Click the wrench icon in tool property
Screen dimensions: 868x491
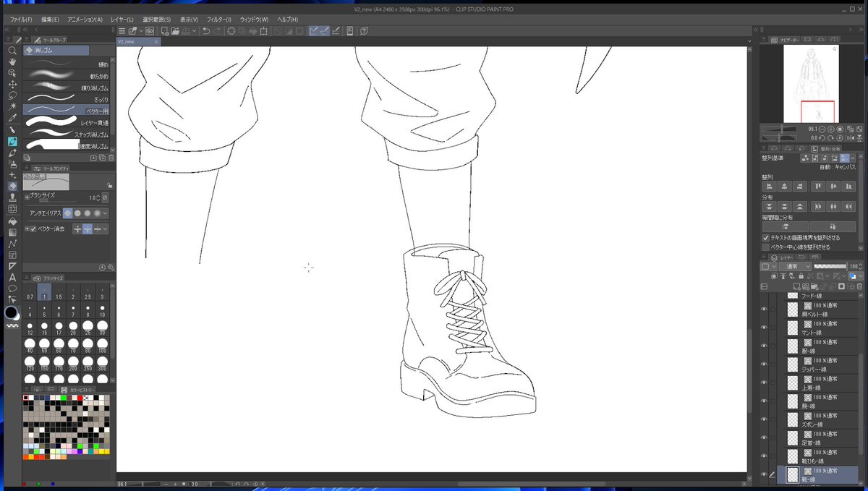coord(111,267)
